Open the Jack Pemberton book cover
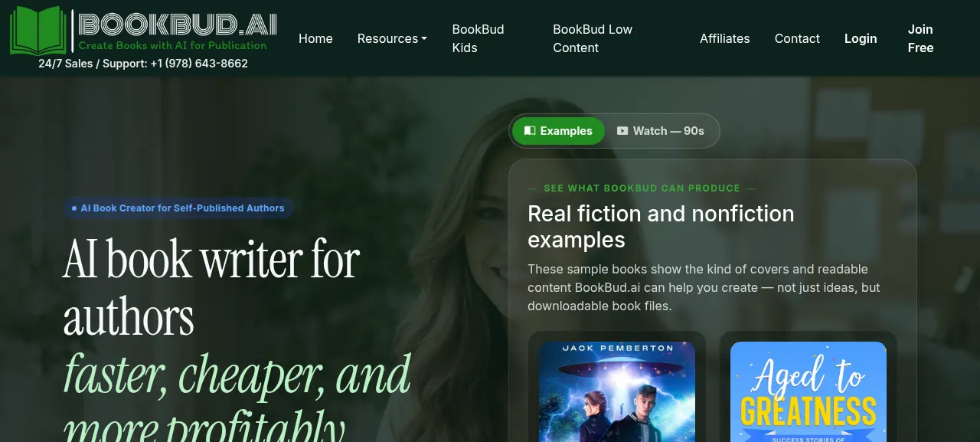Screen dimensions: 980x442 tap(617, 391)
